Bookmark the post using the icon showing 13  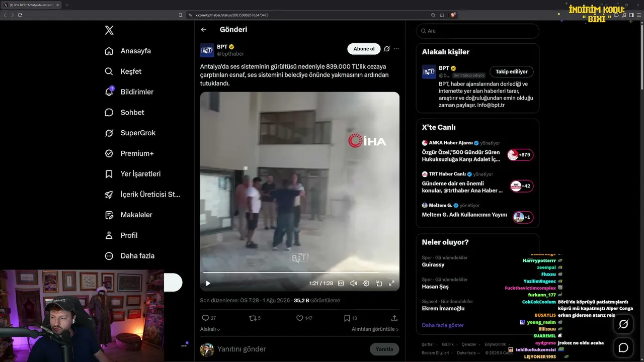[x=347, y=318]
